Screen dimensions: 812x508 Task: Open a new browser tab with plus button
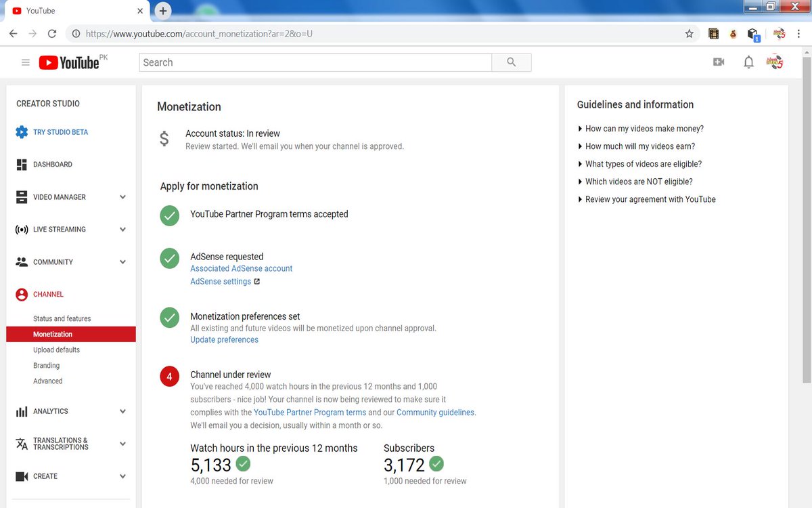pos(163,11)
